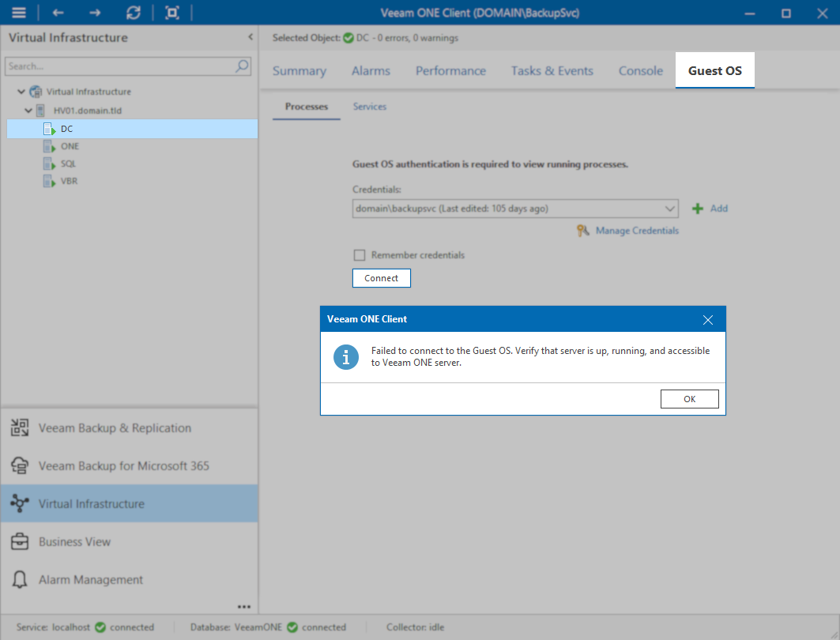Collapse the Virtual Infrastructure tree node
The height and width of the screenshot is (640, 840).
21,92
